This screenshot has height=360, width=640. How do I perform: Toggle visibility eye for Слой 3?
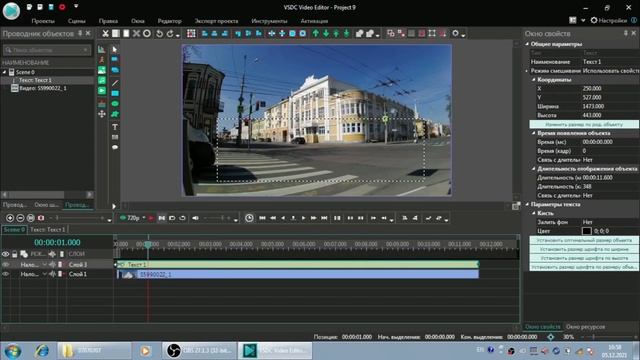[5, 264]
